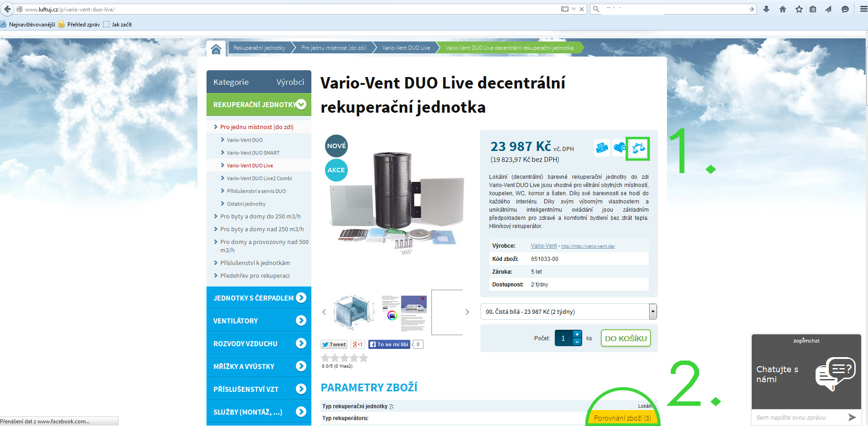Expand VENTILÁTORY category

(301, 321)
